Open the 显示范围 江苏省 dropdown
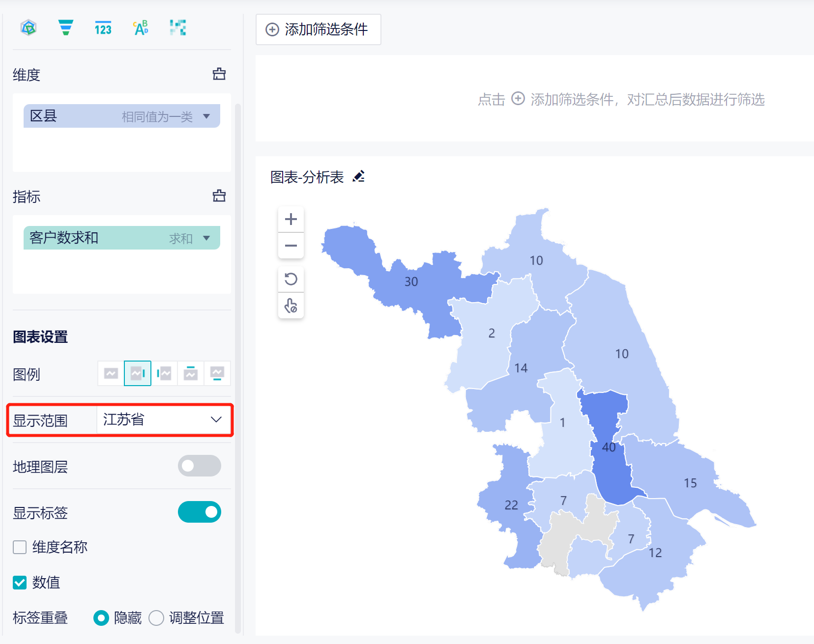The image size is (814, 644). pos(163,420)
